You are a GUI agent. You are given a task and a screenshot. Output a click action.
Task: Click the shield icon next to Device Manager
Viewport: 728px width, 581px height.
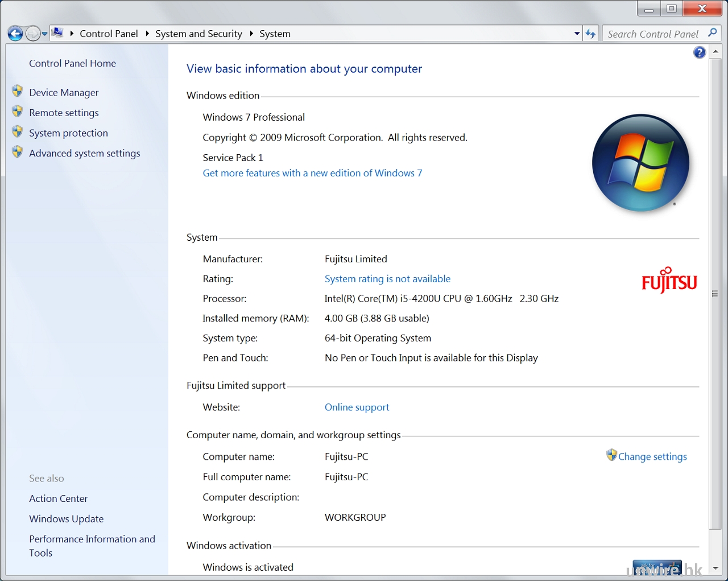[x=18, y=92]
